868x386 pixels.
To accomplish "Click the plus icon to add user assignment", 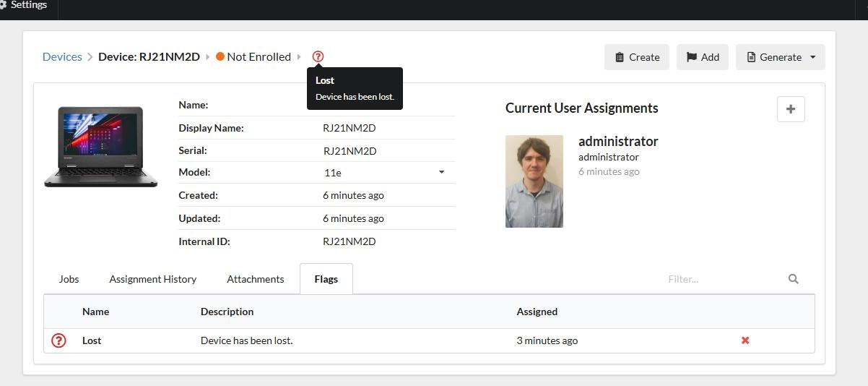I will 791,109.
